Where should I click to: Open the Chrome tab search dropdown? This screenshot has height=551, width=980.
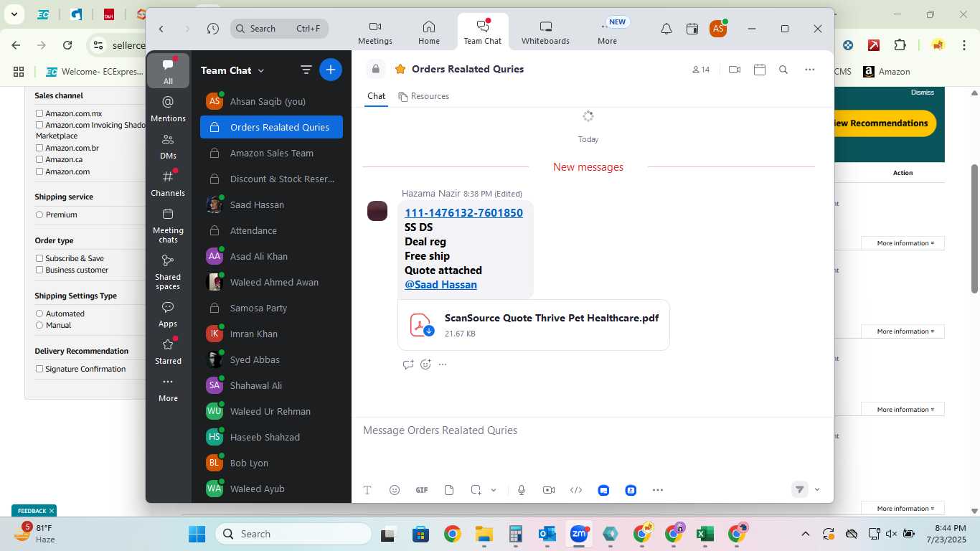(14, 14)
